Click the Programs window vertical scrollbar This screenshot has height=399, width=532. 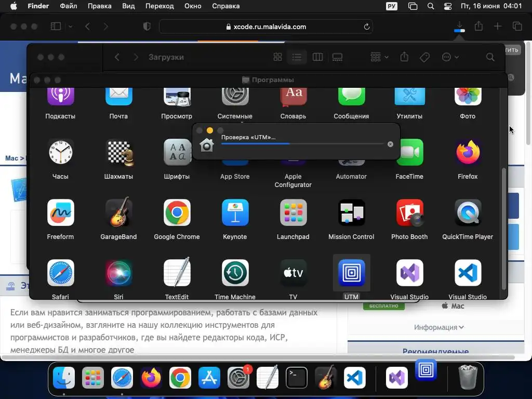click(504, 229)
